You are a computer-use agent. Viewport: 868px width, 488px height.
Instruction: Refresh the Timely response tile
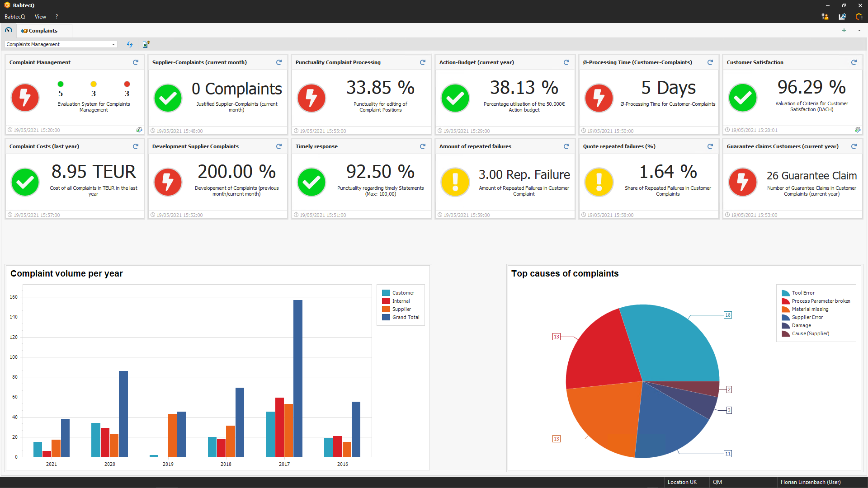pyautogui.click(x=423, y=146)
